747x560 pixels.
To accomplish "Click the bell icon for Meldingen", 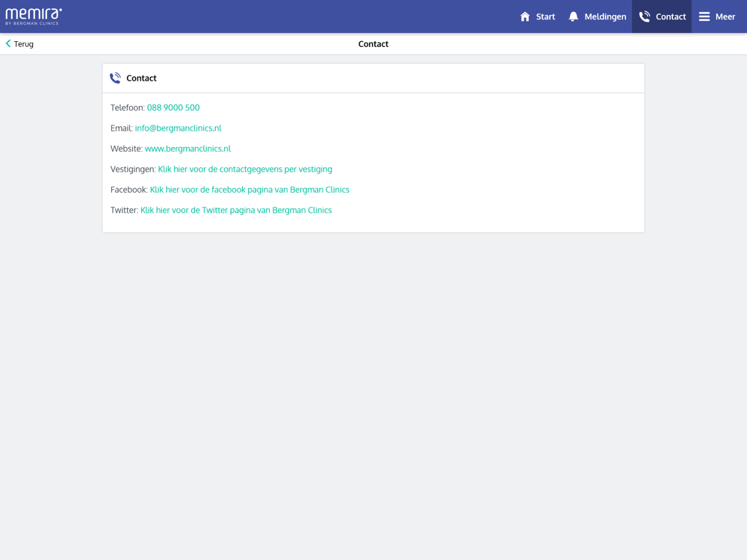I will (574, 16).
